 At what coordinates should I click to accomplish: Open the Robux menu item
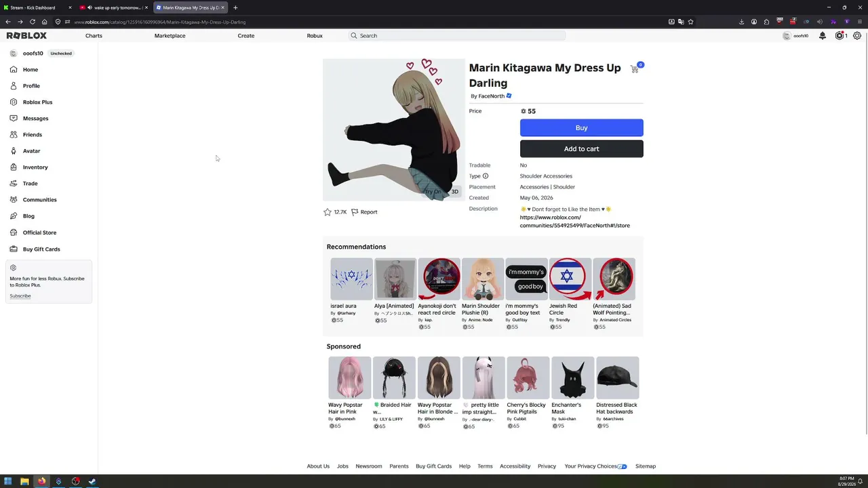[315, 35]
